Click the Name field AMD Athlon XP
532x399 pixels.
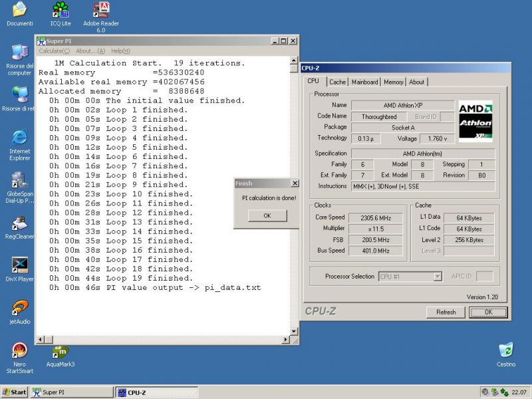coord(403,106)
